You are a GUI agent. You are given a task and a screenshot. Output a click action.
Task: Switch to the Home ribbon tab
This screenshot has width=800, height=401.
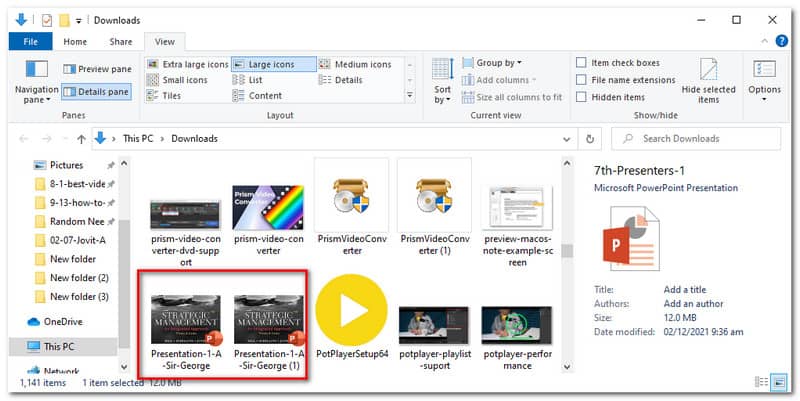[x=75, y=42]
